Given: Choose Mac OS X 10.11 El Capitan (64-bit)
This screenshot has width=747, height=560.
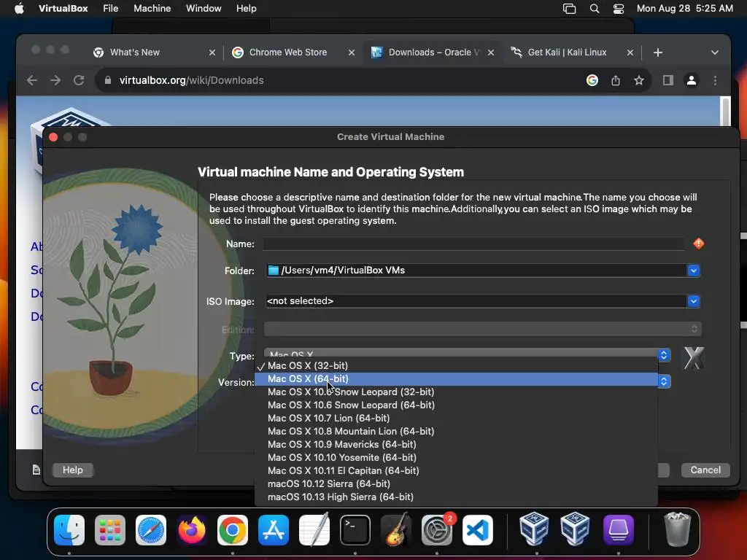Looking at the screenshot, I should pos(456,470).
